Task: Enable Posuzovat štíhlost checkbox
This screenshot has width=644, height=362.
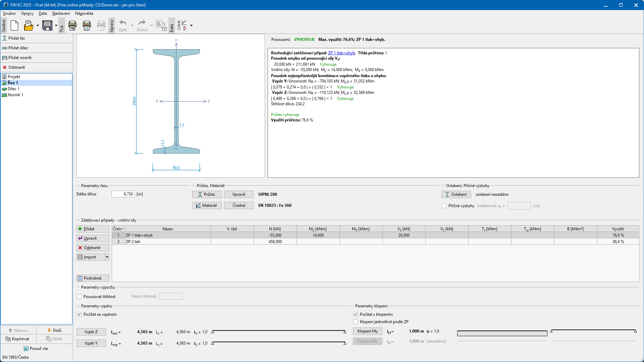Action: pos(79,297)
